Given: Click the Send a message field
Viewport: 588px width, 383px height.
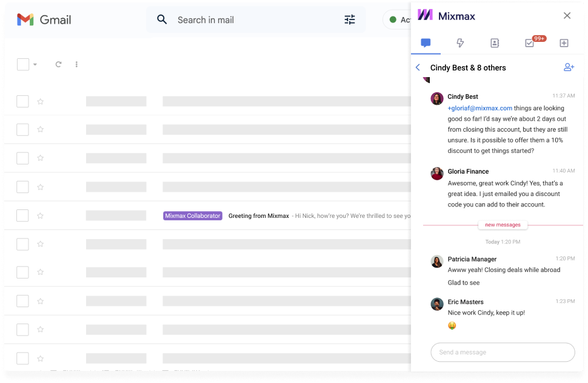Looking at the screenshot, I should pos(503,352).
